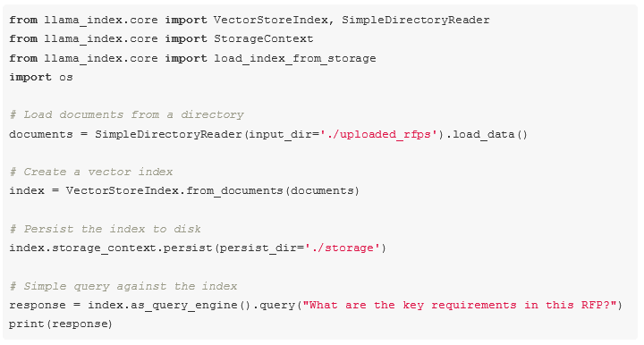Click the 'What are the key requirements' query string
The height and width of the screenshot is (345, 644).
pyautogui.click(x=460, y=305)
